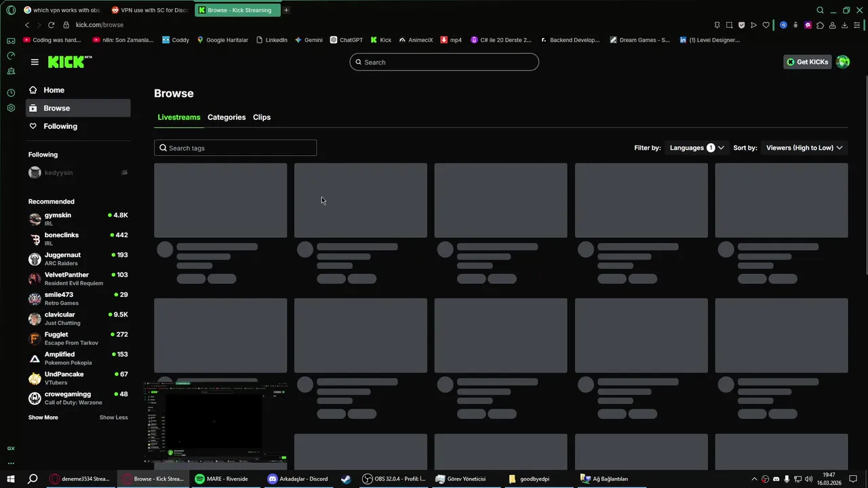Open the Gemini bookmark
The height and width of the screenshot is (488, 868).
coord(309,40)
